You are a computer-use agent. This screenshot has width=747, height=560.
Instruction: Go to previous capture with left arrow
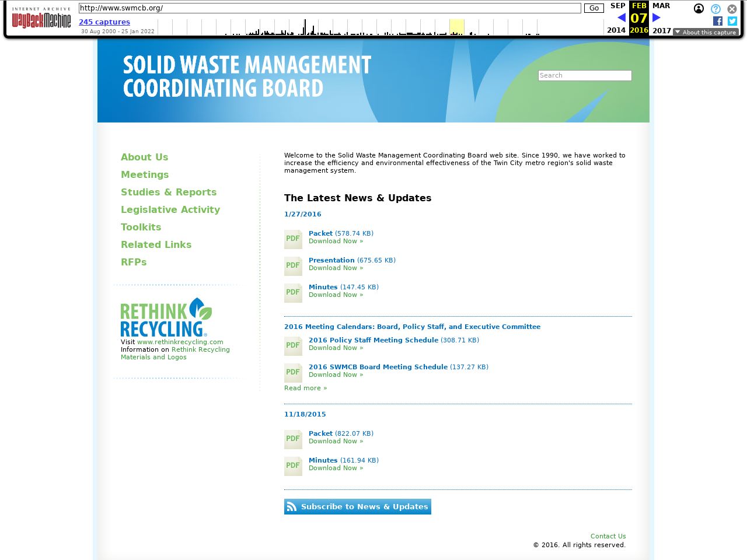click(621, 18)
